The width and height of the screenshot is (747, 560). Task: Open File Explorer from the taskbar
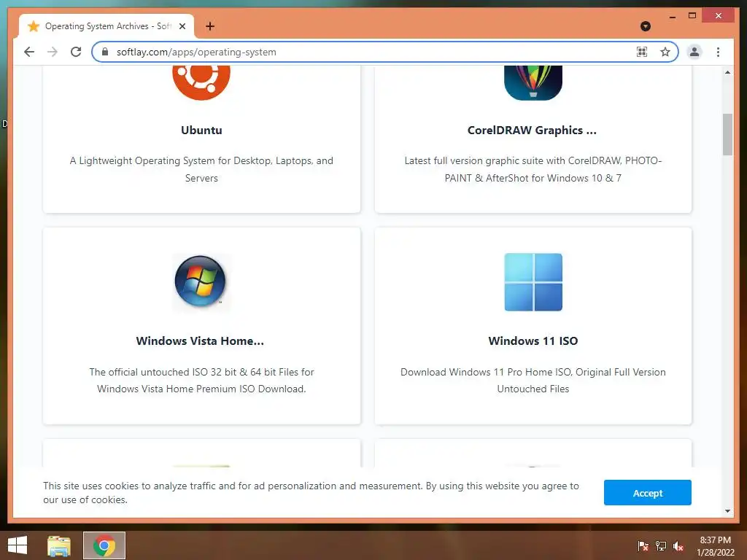coord(59,545)
